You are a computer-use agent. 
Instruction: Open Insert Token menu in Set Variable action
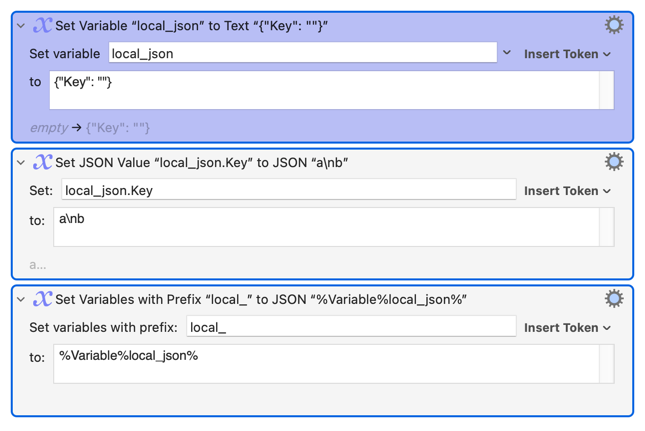click(x=566, y=54)
